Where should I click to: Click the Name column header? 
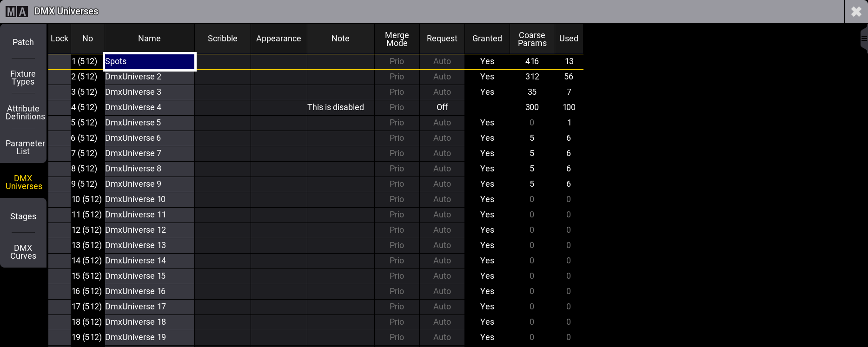(x=149, y=39)
